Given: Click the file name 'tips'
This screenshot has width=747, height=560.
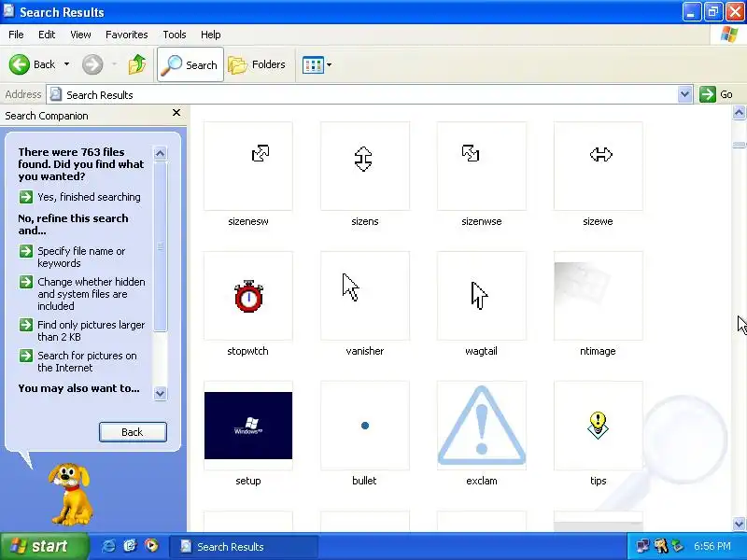Looking at the screenshot, I should (x=599, y=481).
